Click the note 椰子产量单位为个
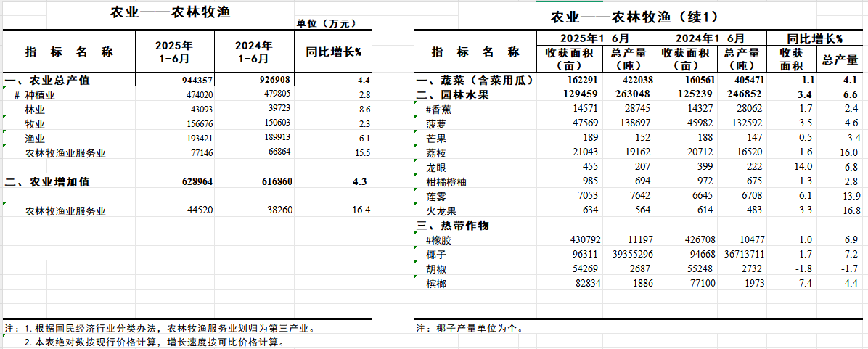Image resolution: width=868 pixels, height=349 pixels. pos(470,328)
